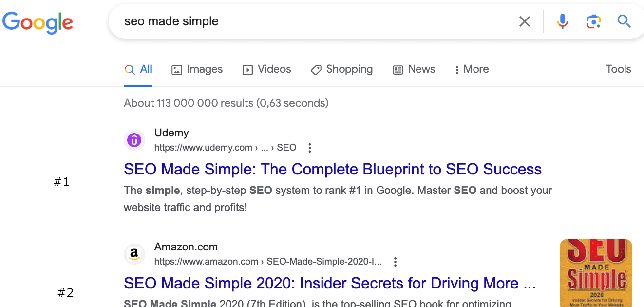Switch to the News tab
The height and width of the screenshot is (307, 644).
[414, 69]
